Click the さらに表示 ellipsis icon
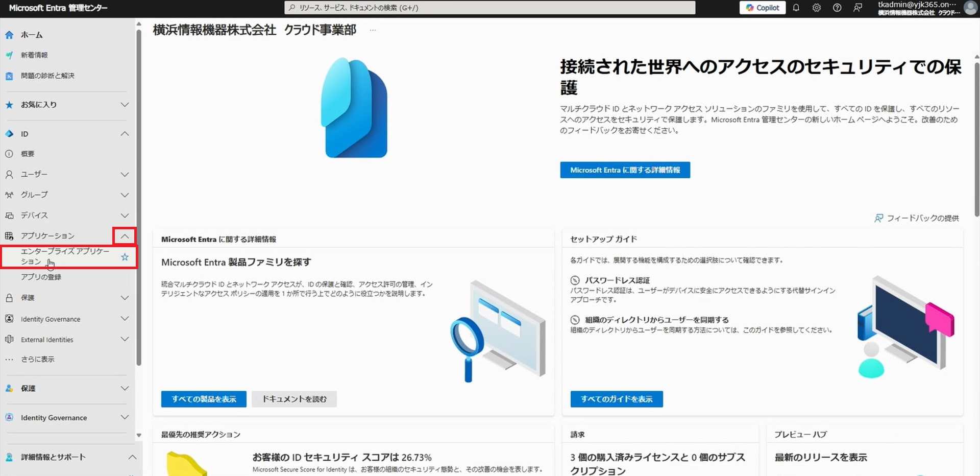 (x=9, y=360)
